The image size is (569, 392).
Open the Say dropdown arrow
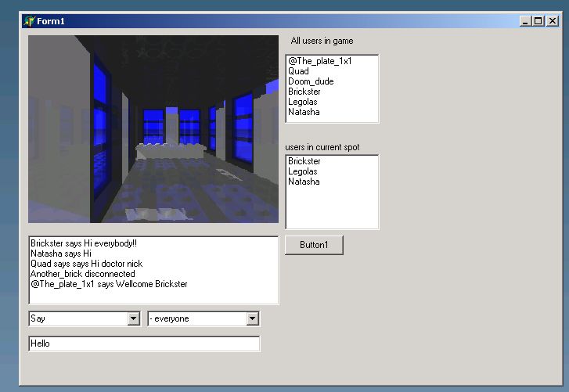point(134,318)
